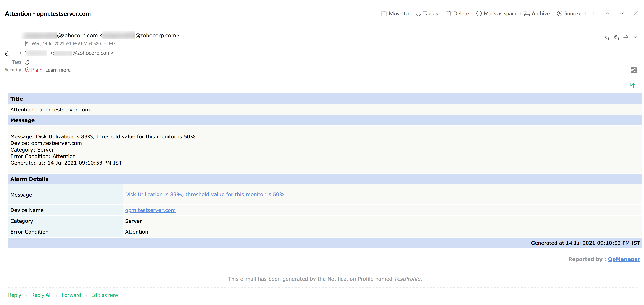Screen dimensions: 644x305
Task: Mark the email as spam
Action: click(496, 13)
